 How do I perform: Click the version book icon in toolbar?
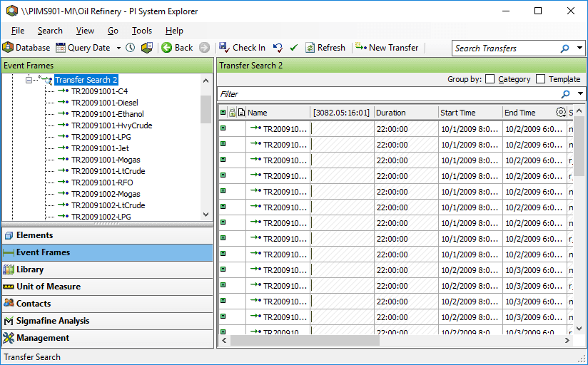(146, 48)
